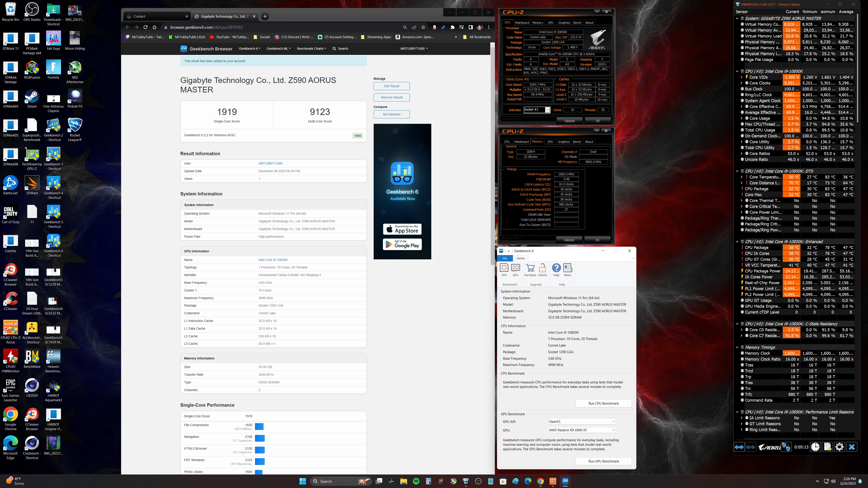Screen dimensions: 868x488
Task: Run the CPU benchmark icon in Geekbench 6
Action: click(x=504, y=270)
